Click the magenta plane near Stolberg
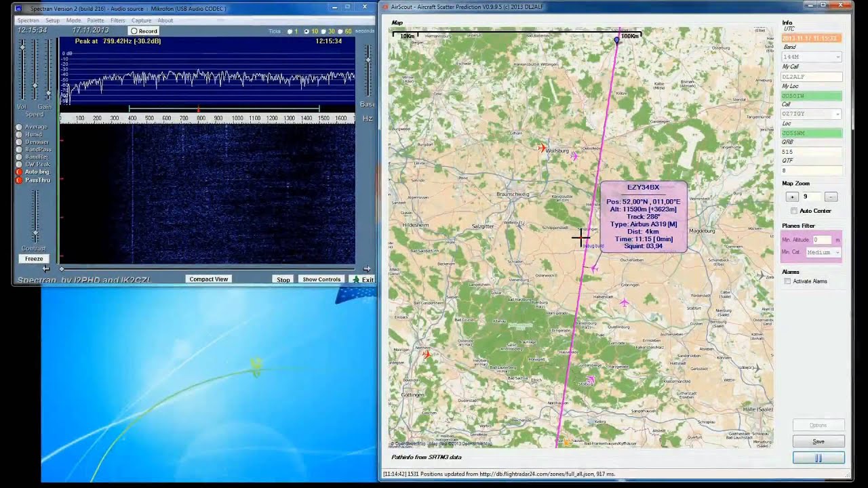 pos(591,380)
